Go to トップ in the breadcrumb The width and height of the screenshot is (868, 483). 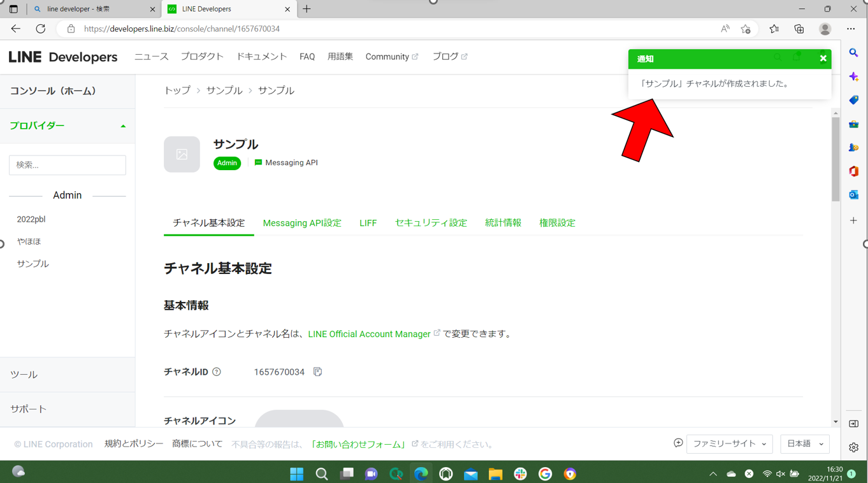[x=177, y=90]
